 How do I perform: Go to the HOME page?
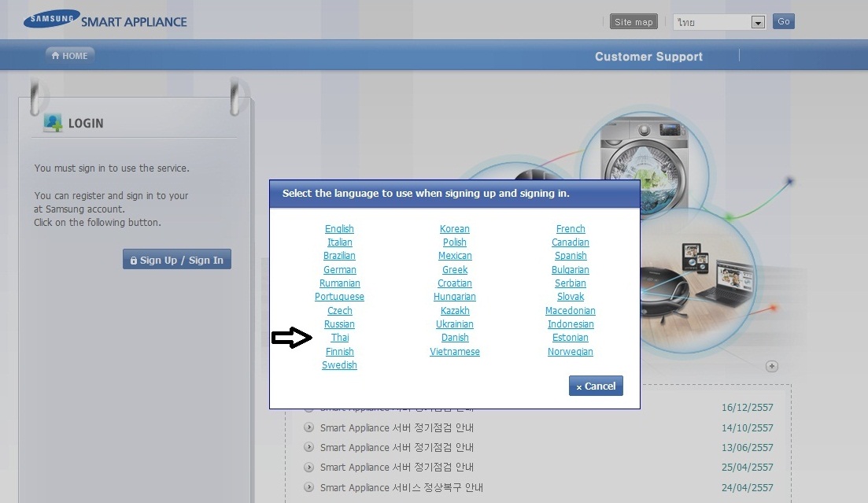point(70,55)
